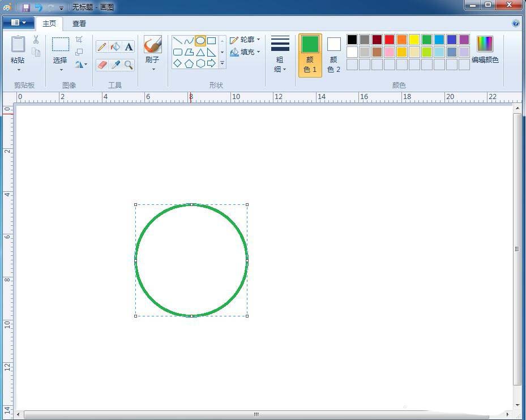
Task: Toggle the rectangle shape in shapes gallery
Action: click(x=211, y=41)
